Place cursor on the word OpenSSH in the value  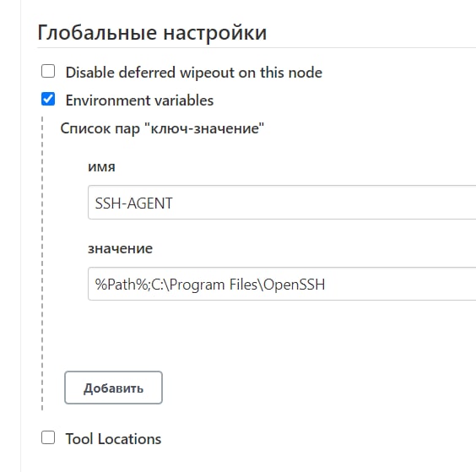(295, 285)
